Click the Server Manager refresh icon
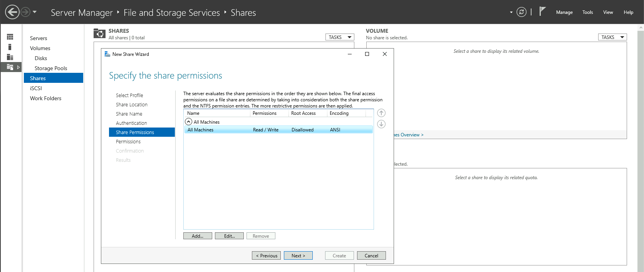Screen dimensions: 644x272 coord(521,12)
